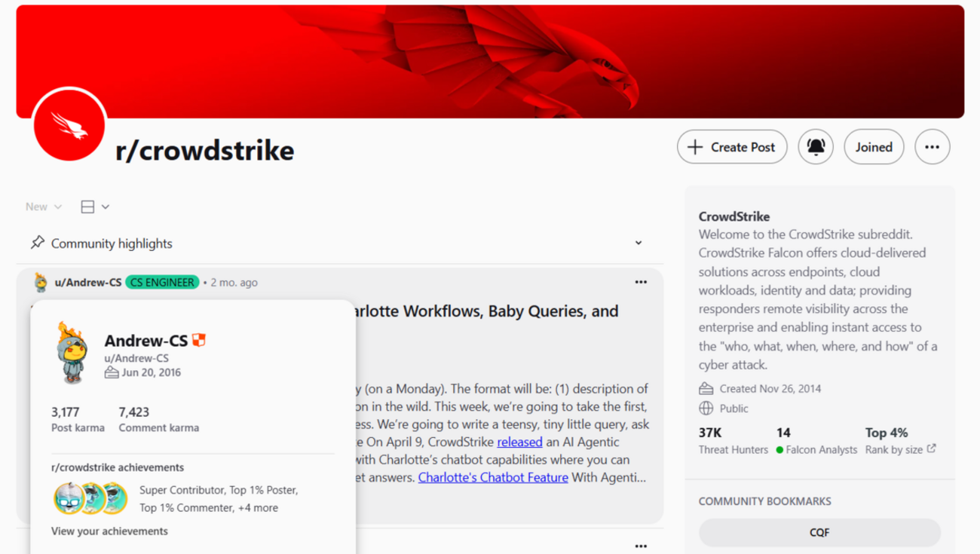Click the Top 4% rank text
This screenshot has height=554, width=980.
[x=887, y=433]
